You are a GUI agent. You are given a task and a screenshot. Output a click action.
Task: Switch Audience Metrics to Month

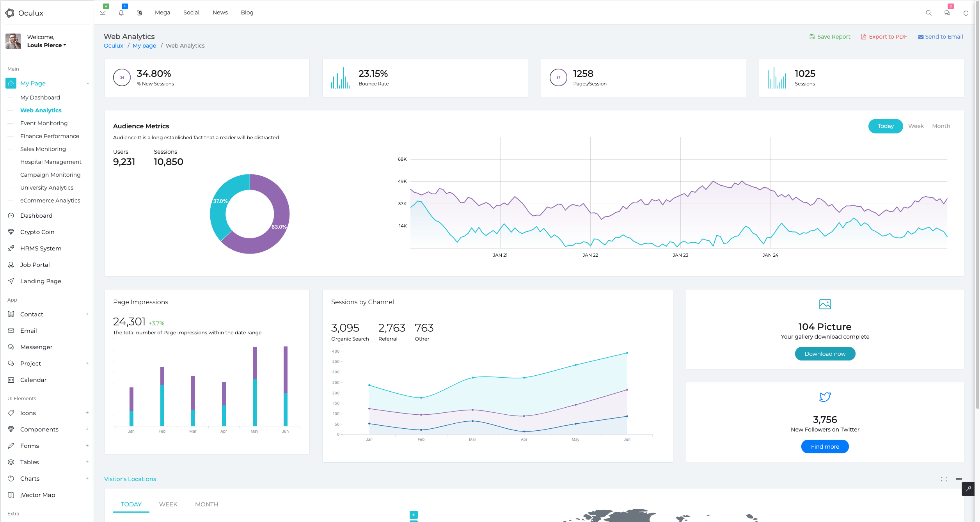[x=941, y=126]
